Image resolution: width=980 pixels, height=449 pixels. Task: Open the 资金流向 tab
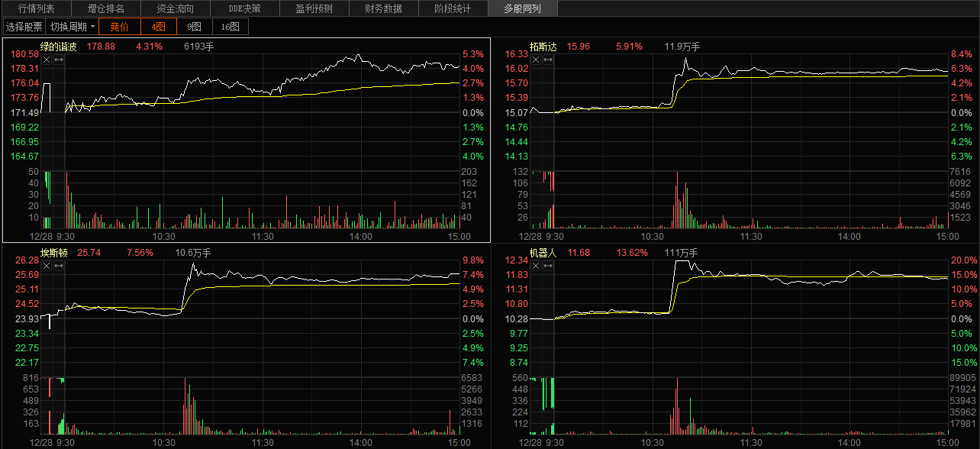tap(175, 9)
